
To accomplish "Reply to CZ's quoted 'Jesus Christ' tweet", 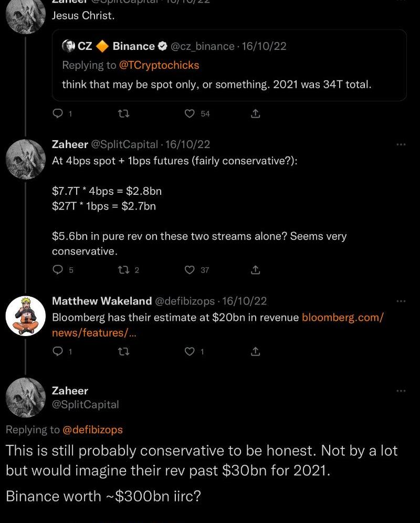I will click(58, 113).
